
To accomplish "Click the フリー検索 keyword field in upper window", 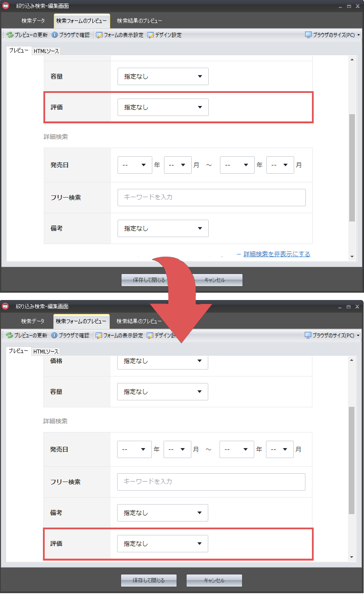I will pos(211,197).
